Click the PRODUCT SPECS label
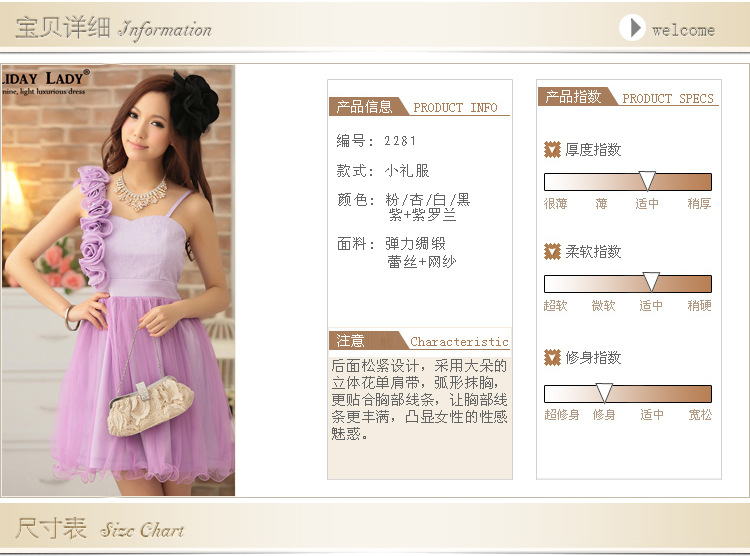 (668, 99)
